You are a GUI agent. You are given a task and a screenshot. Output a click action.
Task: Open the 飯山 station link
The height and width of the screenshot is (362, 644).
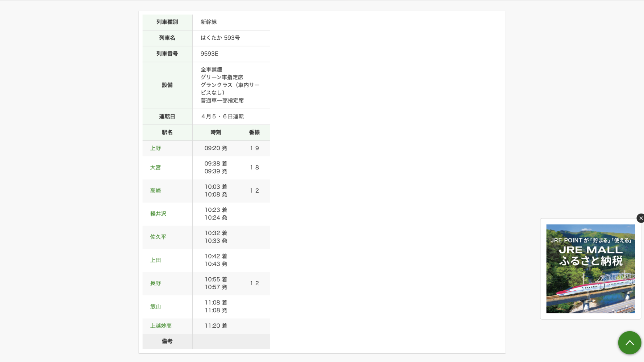tap(155, 307)
